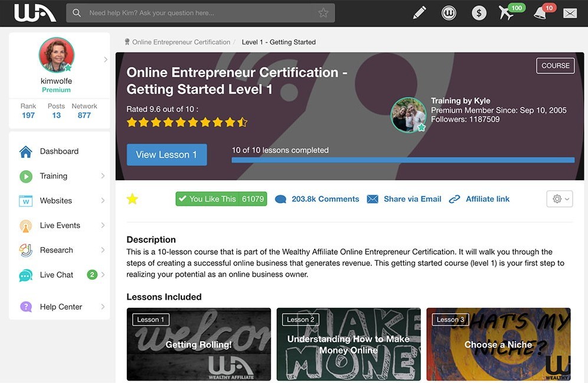Click the Share via Email link
Screen dimensions: 588x383
413,199
